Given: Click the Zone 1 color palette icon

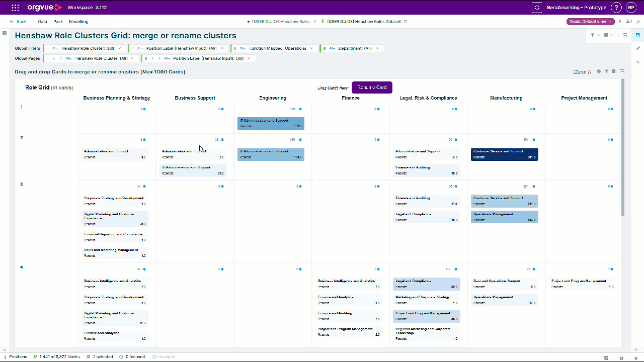Looking at the screenshot, I should [x=599, y=72].
